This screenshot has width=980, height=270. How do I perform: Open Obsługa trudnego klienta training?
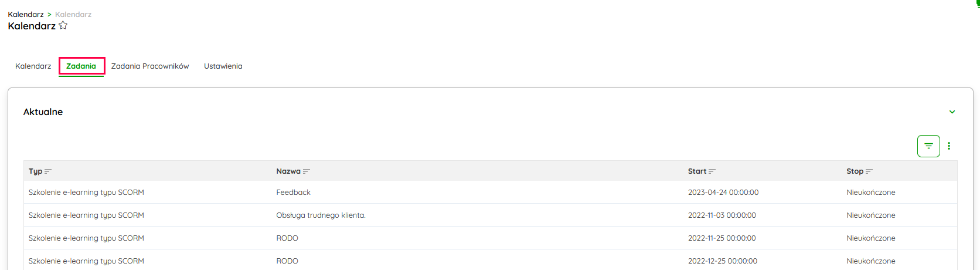click(x=321, y=215)
